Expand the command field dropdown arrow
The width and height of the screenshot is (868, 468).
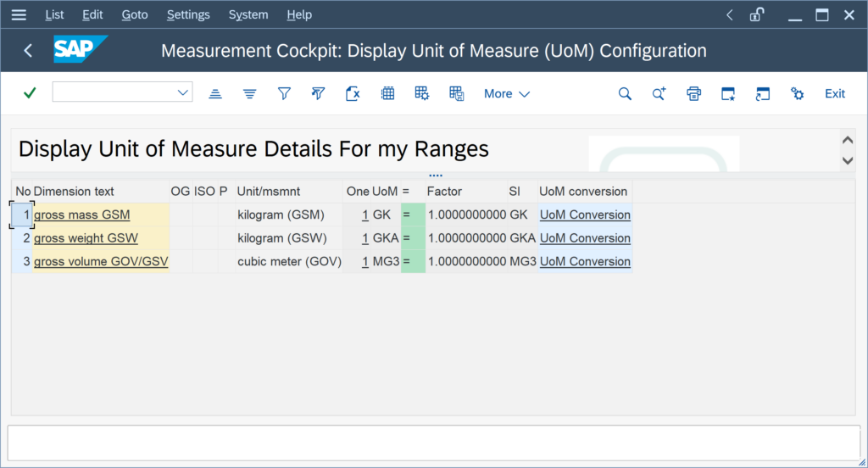tap(183, 92)
